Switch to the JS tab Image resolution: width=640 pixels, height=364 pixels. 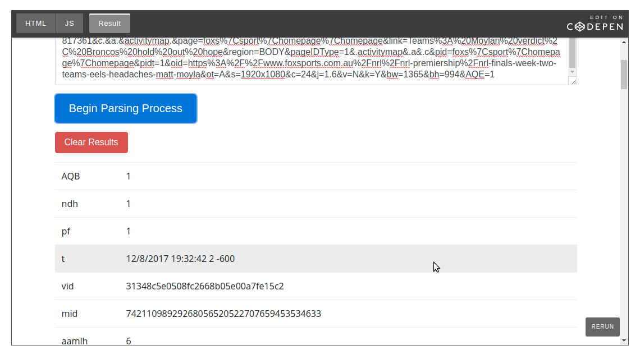[x=70, y=23]
